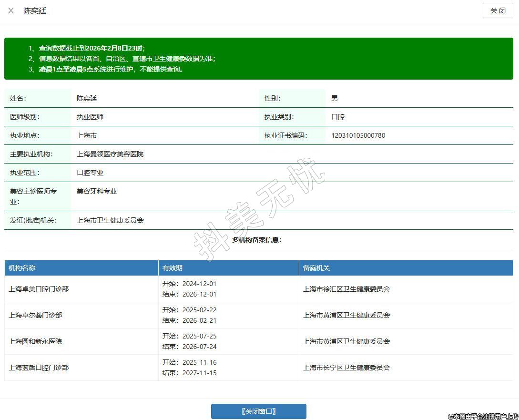Viewport: 519px width, 420px height.
Task: Click the 上海曼领医疗美容医院 value
Action: pos(110,154)
